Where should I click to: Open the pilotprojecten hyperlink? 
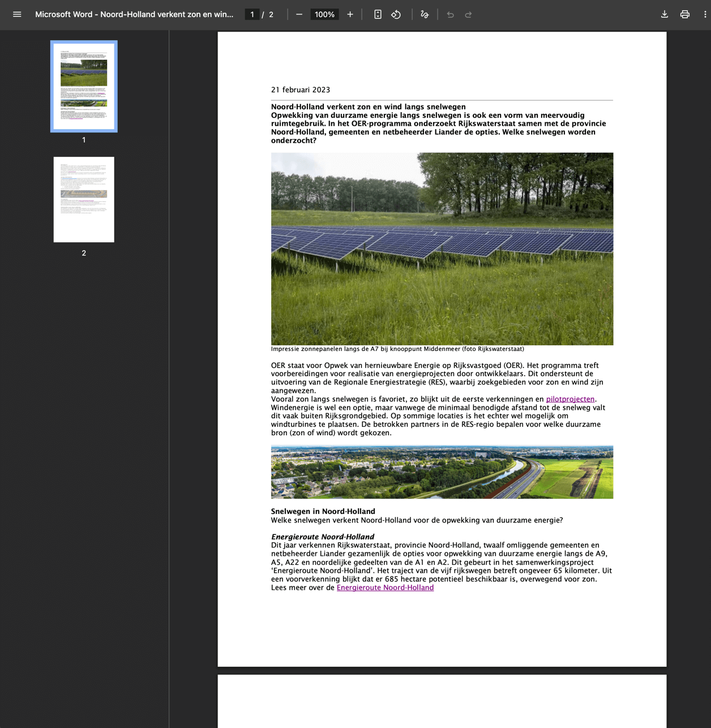coord(570,399)
